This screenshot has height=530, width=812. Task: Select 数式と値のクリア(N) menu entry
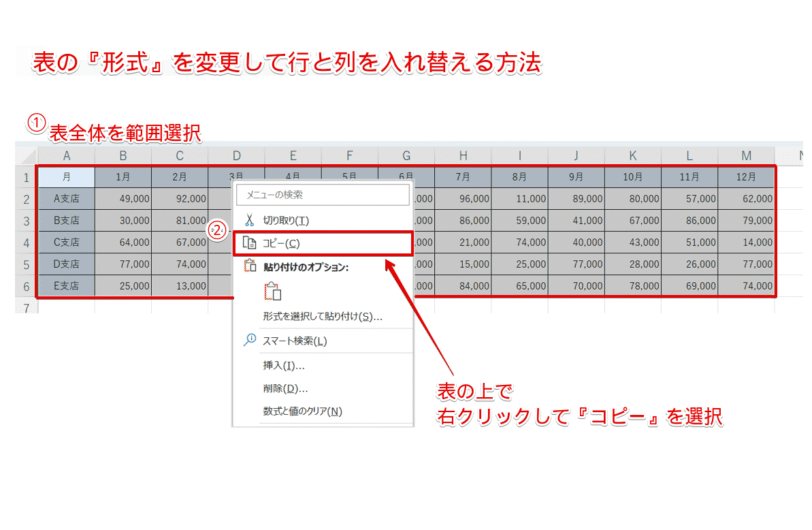coord(323,411)
